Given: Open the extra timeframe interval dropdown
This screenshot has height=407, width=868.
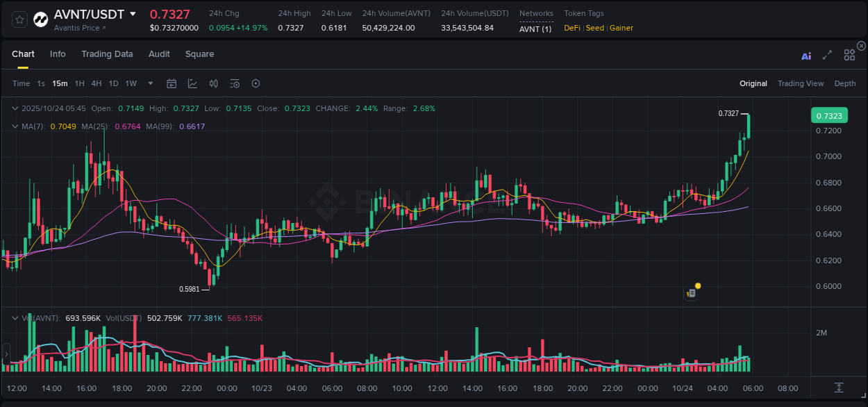Looking at the screenshot, I should (x=149, y=83).
